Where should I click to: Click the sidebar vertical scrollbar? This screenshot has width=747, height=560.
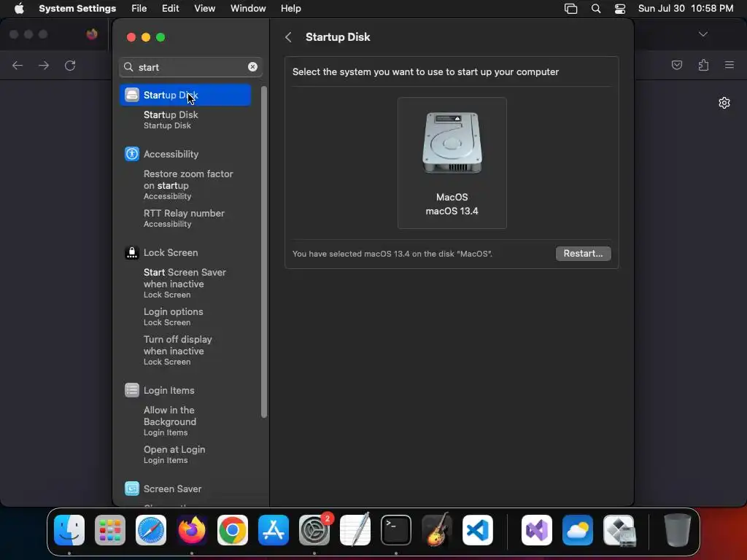[x=264, y=252]
